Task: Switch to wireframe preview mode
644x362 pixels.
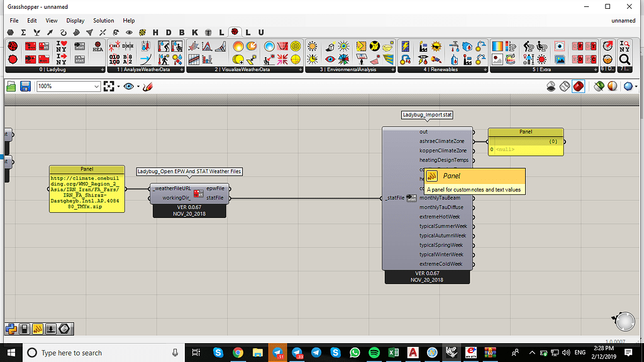Action: [565, 86]
